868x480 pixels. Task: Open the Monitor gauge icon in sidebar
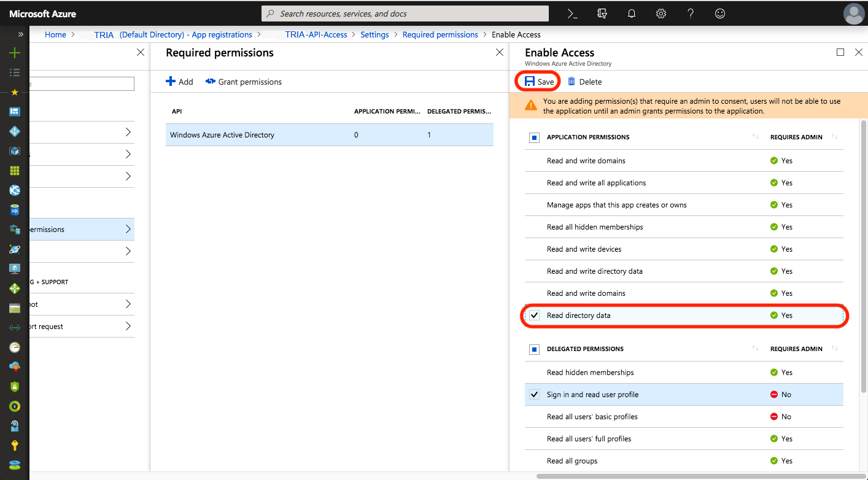pos(15,347)
